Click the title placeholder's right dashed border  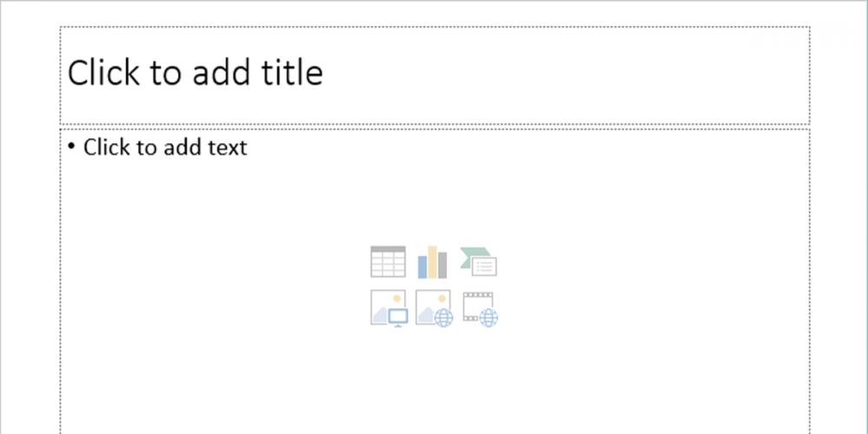click(x=810, y=76)
